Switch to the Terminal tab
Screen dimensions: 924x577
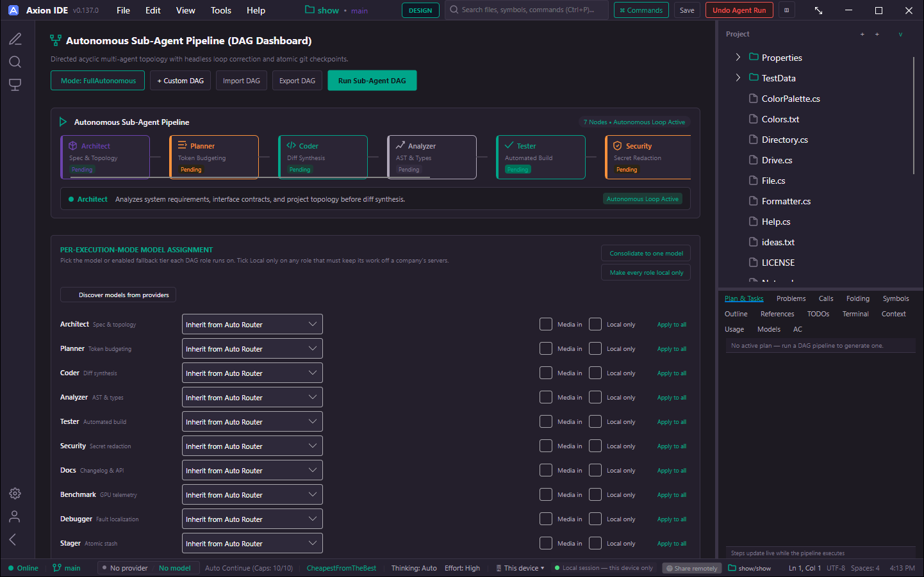(855, 314)
